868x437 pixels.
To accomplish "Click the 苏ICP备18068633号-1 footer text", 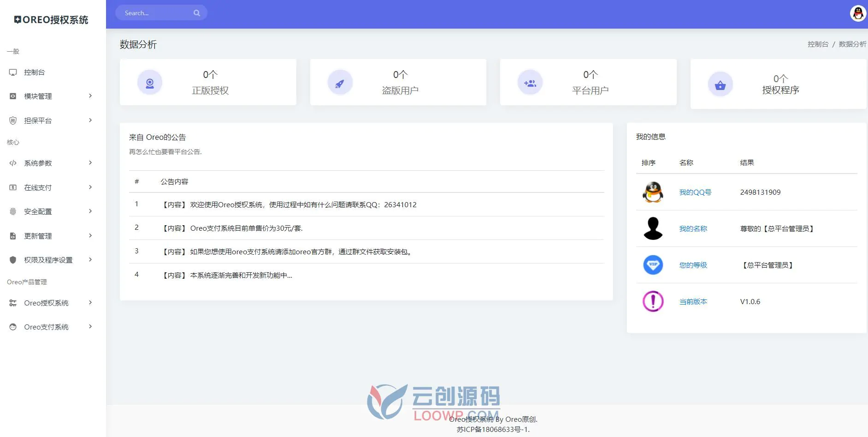I will [x=493, y=430].
